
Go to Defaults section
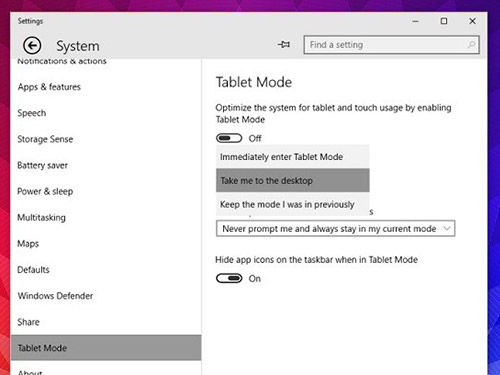(x=33, y=270)
